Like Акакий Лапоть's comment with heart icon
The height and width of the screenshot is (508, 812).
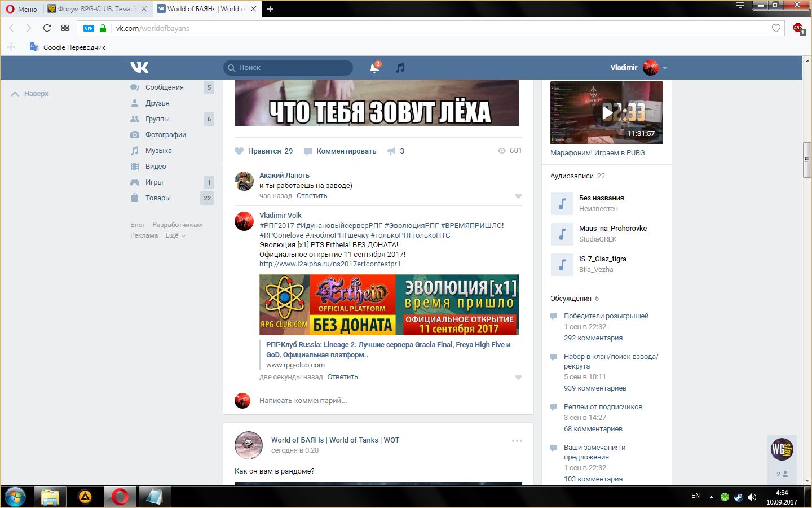[x=518, y=196]
